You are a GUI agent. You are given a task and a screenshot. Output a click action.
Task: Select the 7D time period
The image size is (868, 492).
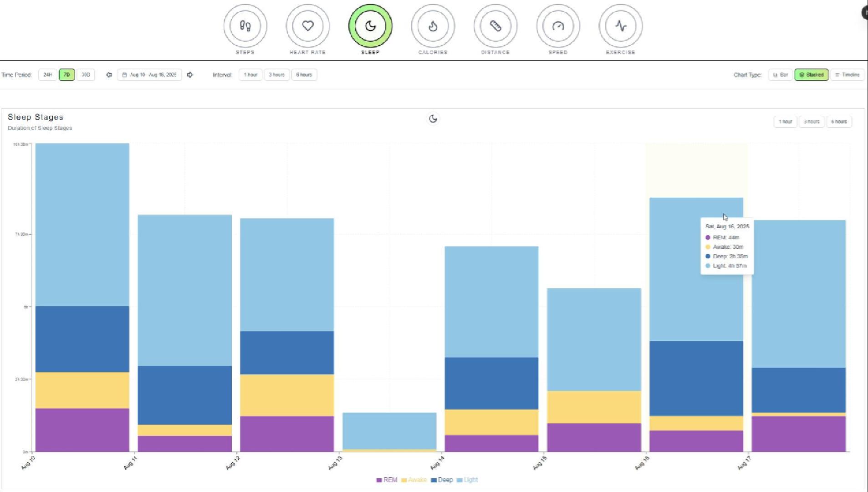click(66, 75)
